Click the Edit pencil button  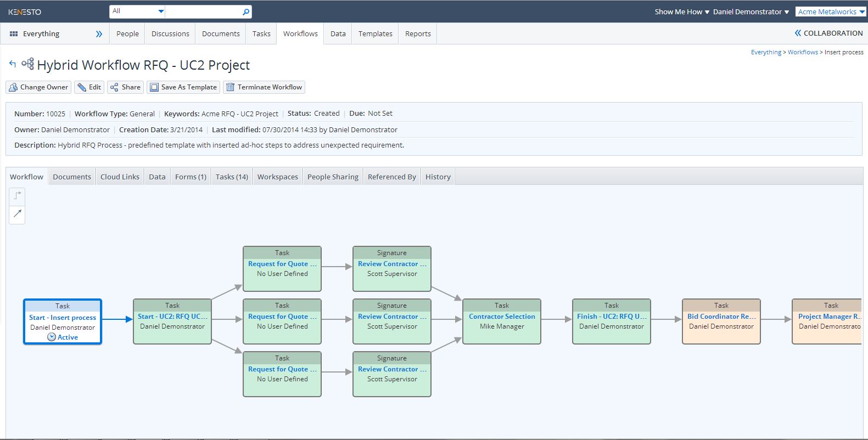[x=89, y=87]
